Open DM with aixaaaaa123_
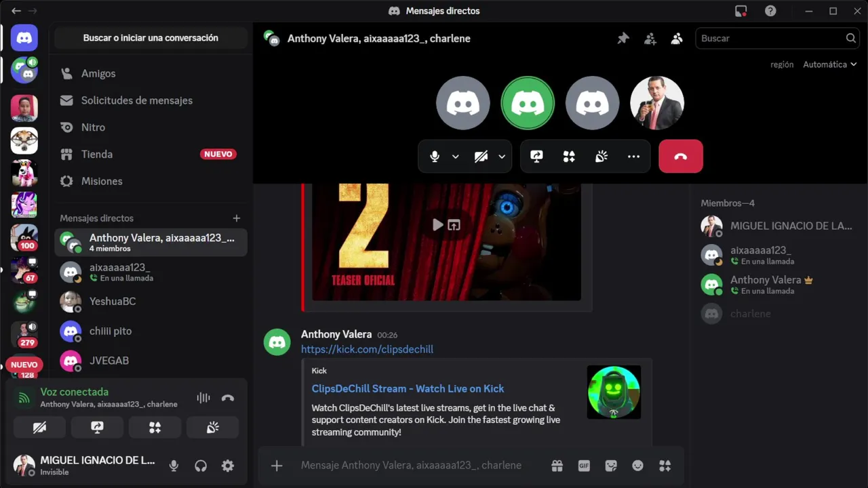Screen dimensions: 868x488 pyautogui.click(x=151, y=272)
